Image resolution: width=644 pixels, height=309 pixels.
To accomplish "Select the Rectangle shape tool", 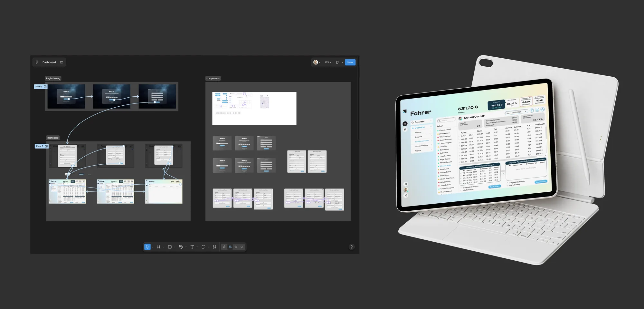I will tap(170, 247).
